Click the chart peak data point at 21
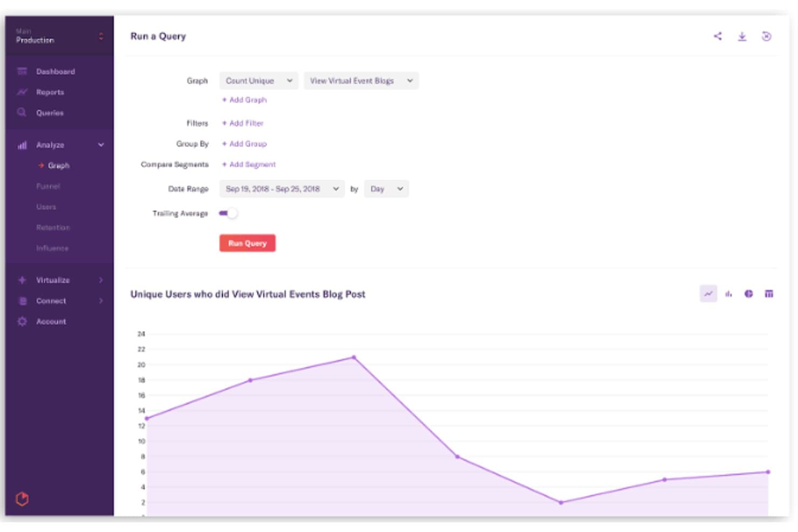798x532 pixels. (x=354, y=357)
